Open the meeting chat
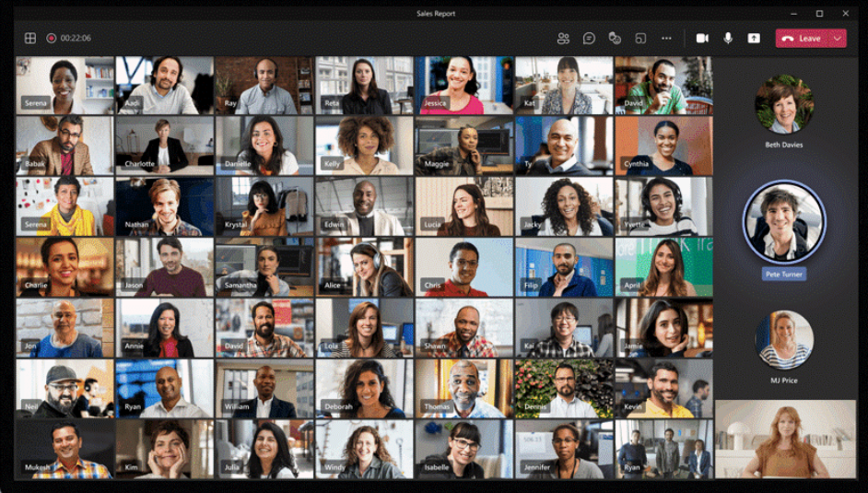Viewport: 868px width, 493px height. click(x=589, y=38)
